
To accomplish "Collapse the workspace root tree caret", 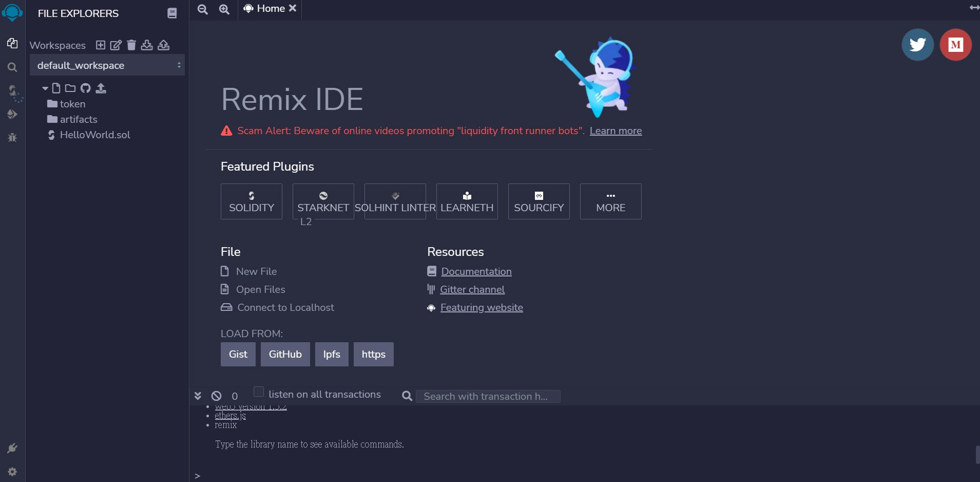I will pos(45,88).
